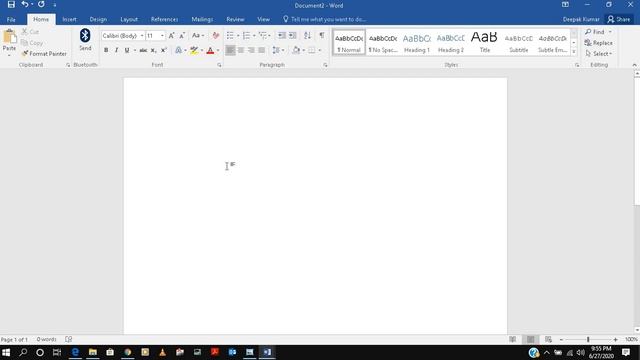Click the Copy command
Image resolution: width=640 pixels, height=360 pixels.
click(32, 42)
